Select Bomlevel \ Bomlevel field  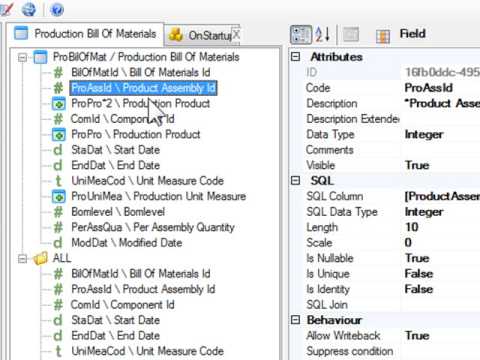[118, 212]
